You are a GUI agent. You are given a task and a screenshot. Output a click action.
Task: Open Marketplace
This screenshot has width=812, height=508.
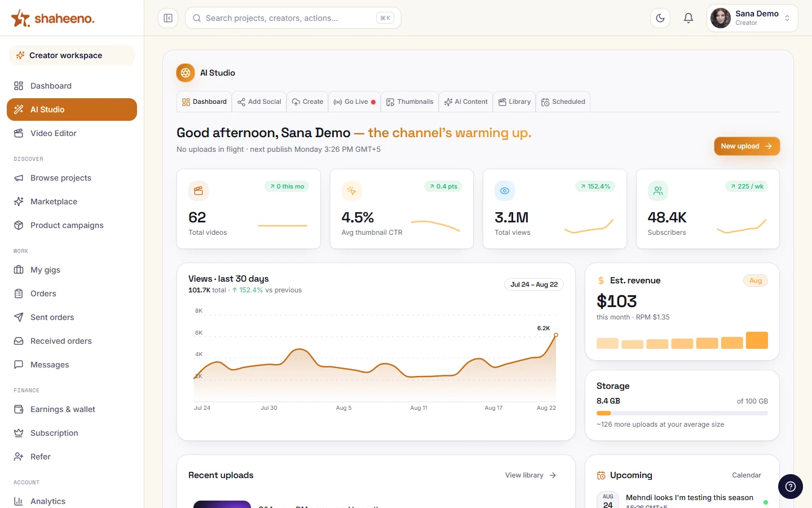[72, 202]
